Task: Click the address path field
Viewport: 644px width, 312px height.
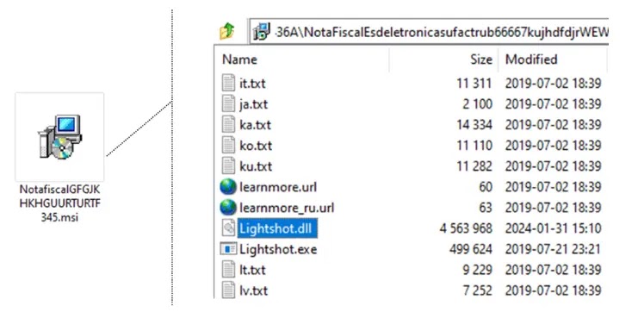Action: [430, 32]
